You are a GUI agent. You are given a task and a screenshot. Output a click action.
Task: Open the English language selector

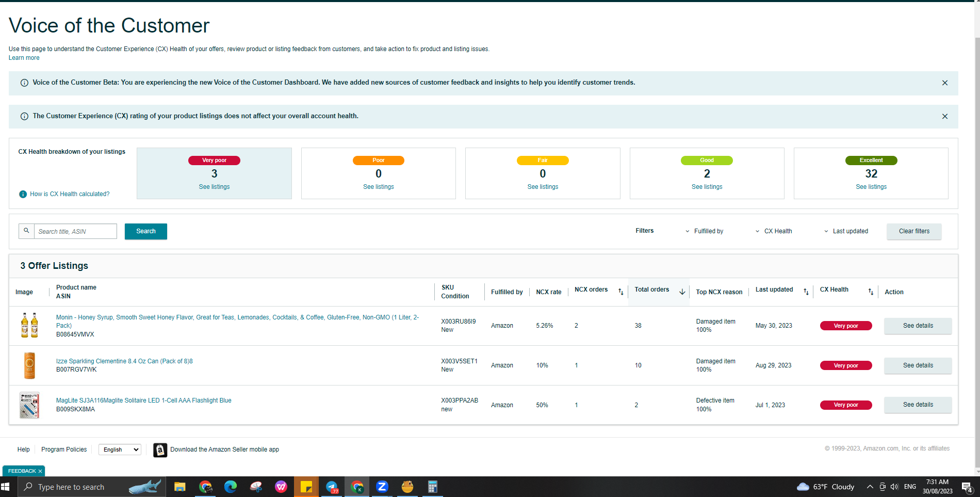[120, 450]
